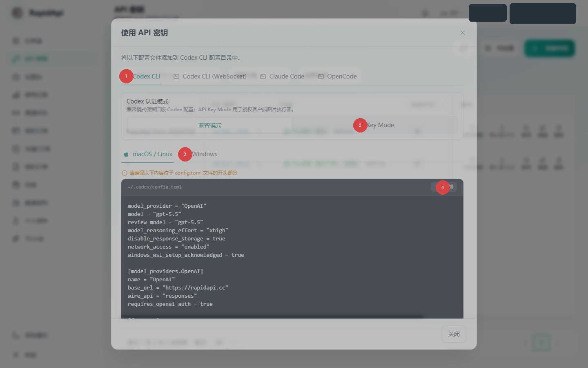Copy the config.toml code block
588x368 pixels.
pyautogui.click(x=443, y=187)
